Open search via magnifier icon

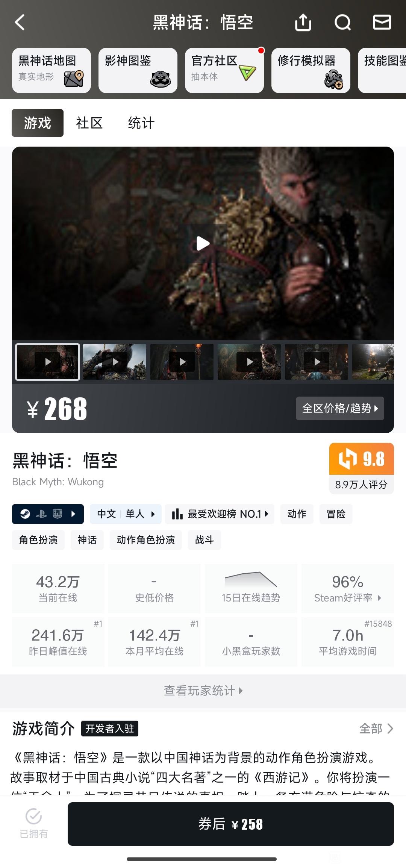342,23
